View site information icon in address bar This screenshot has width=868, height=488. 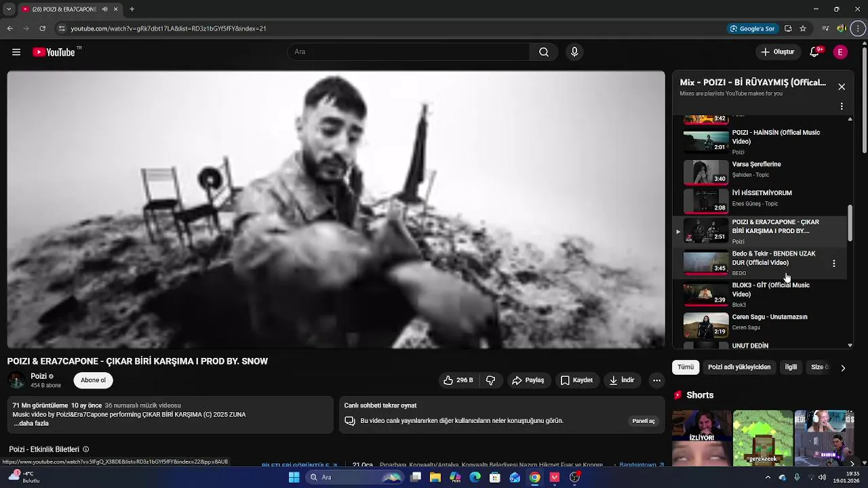62,28
